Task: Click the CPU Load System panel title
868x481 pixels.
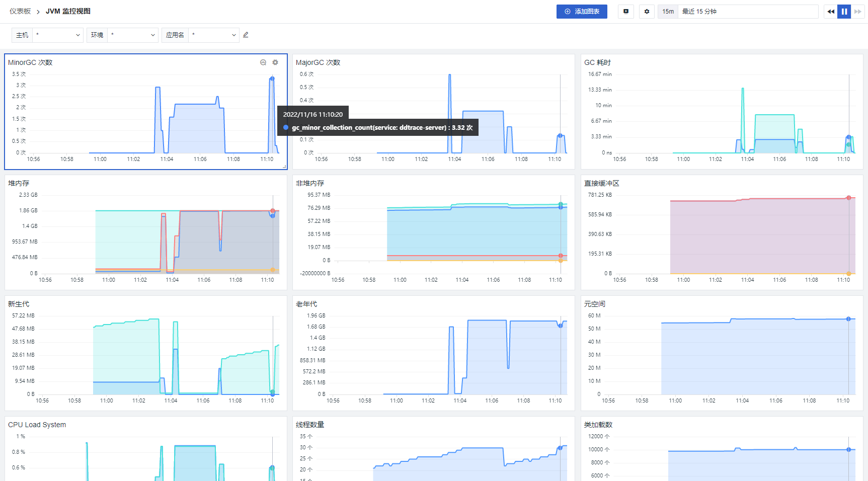Action: coord(37,425)
